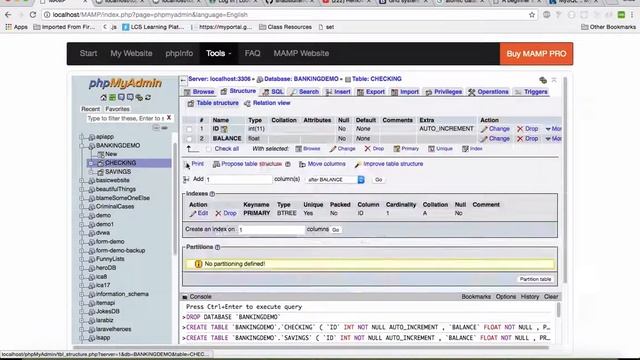Viewport: 640px width, 360px height.
Task: Click Buy MAMP PRO button
Action: coord(536,54)
